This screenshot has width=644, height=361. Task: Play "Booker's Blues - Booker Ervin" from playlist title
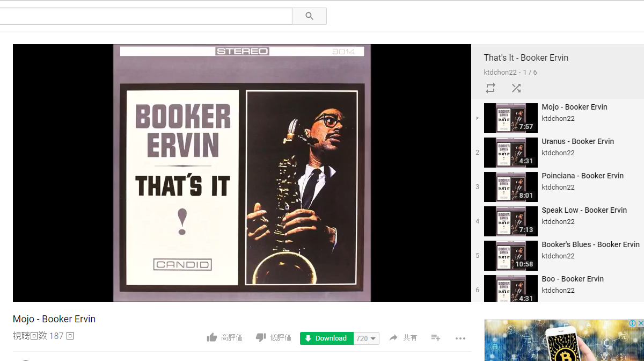tap(590, 244)
